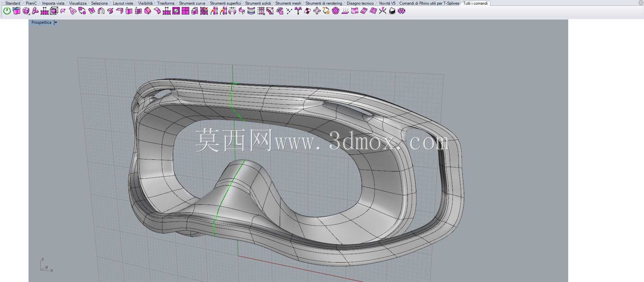
Task: Click the grid with green checkmark icon
Action: point(176,11)
